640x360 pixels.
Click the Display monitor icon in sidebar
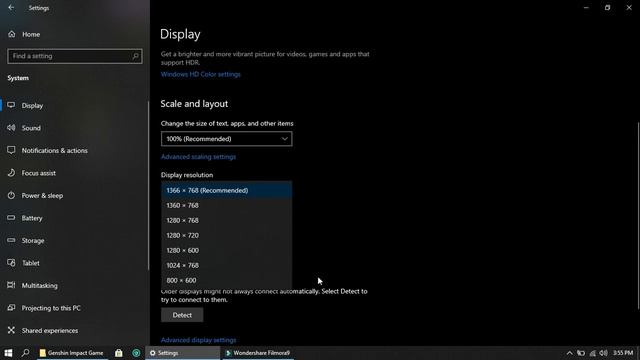(11, 105)
